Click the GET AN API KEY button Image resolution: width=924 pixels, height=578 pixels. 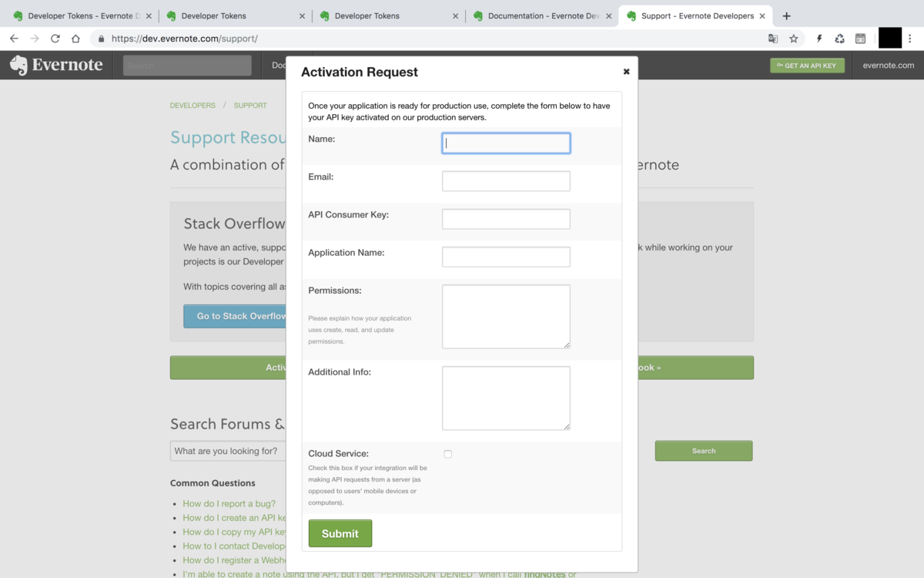[807, 66]
